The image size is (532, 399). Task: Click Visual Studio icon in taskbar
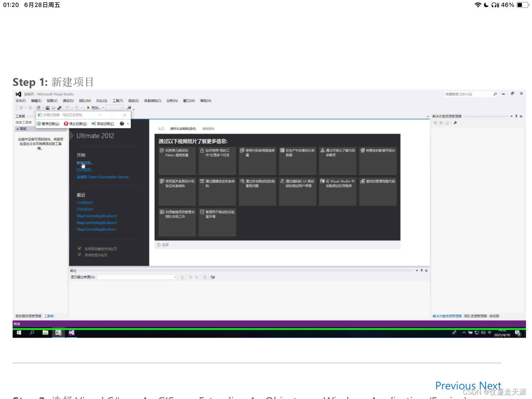[x=72, y=333]
